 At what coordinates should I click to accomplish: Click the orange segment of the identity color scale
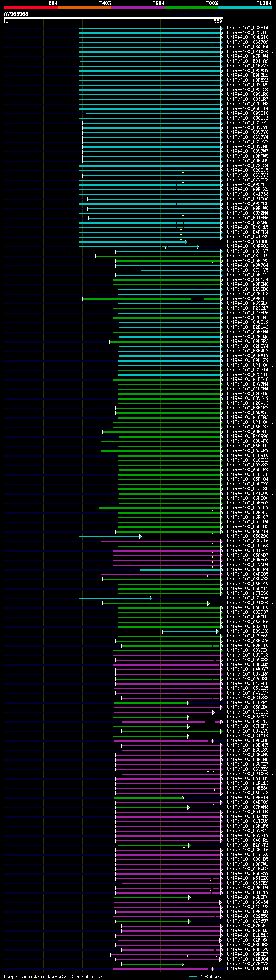[x=85, y=8]
